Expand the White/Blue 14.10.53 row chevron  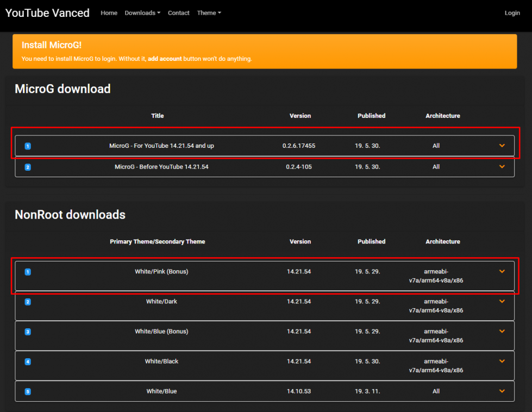pos(502,391)
